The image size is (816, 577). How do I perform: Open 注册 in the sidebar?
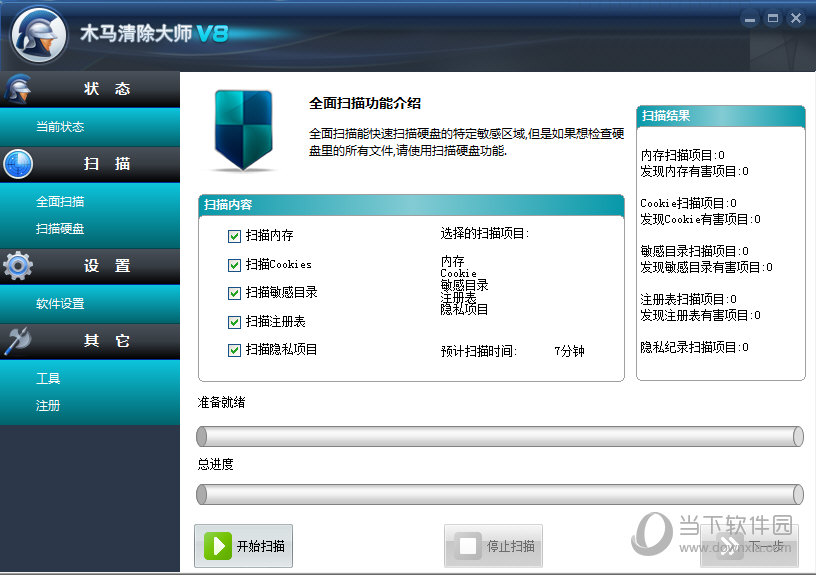click(x=48, y=405)
